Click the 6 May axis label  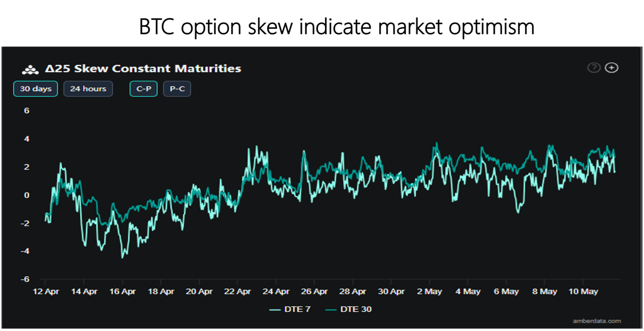[506, 292]
